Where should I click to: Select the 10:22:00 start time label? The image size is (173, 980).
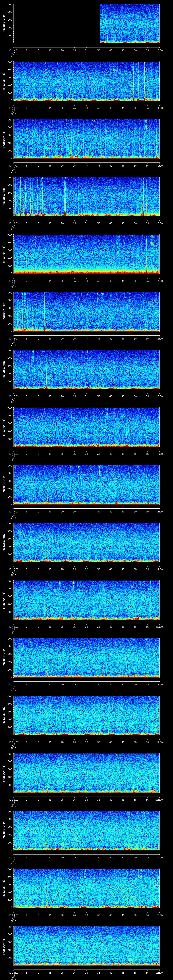[x=13, y=800]
